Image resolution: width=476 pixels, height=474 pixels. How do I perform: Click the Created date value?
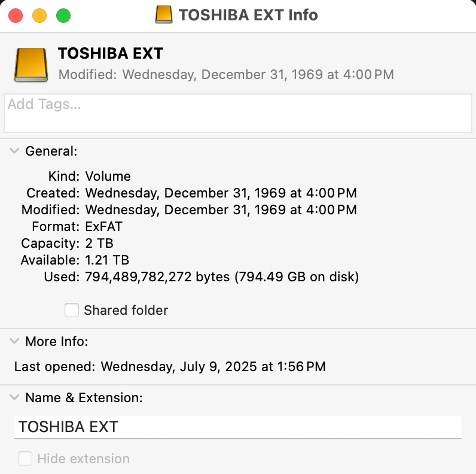[x=221, y=193]
